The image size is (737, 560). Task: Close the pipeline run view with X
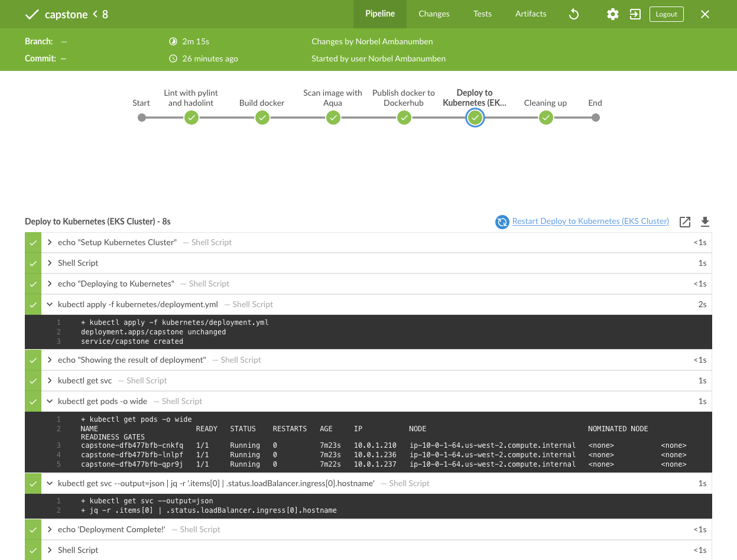click(704, 14)
